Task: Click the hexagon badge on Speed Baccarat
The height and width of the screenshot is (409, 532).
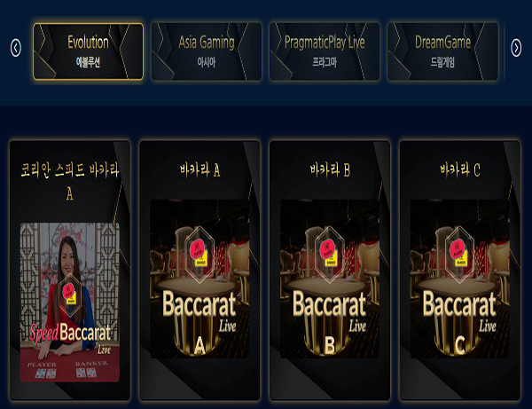Action: (70, 295)
